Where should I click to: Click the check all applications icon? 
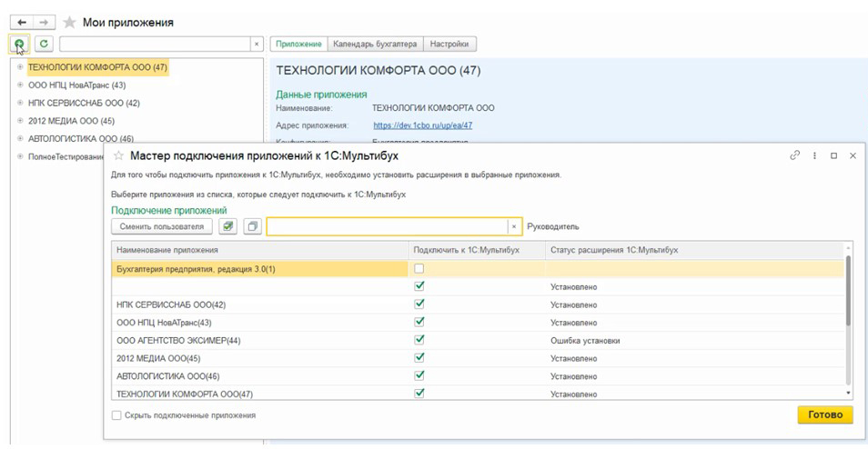(227, 226)
